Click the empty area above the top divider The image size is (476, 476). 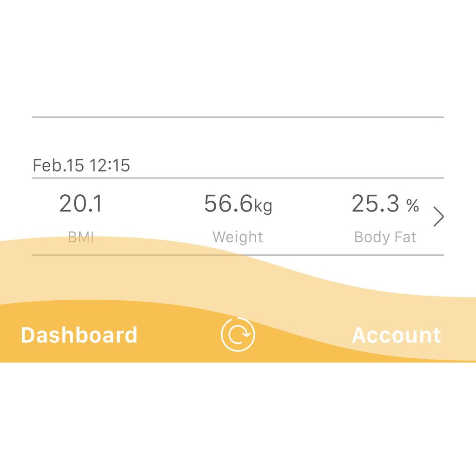(238, 60)
